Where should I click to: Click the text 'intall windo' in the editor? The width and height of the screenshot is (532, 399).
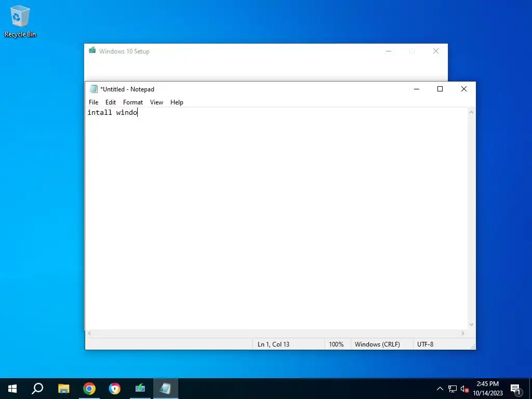tap(112, 112)
